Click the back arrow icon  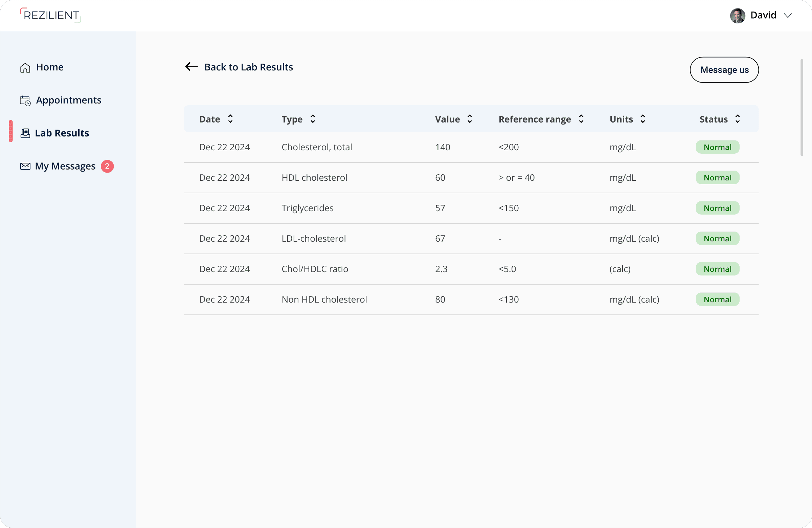[191, 67]
